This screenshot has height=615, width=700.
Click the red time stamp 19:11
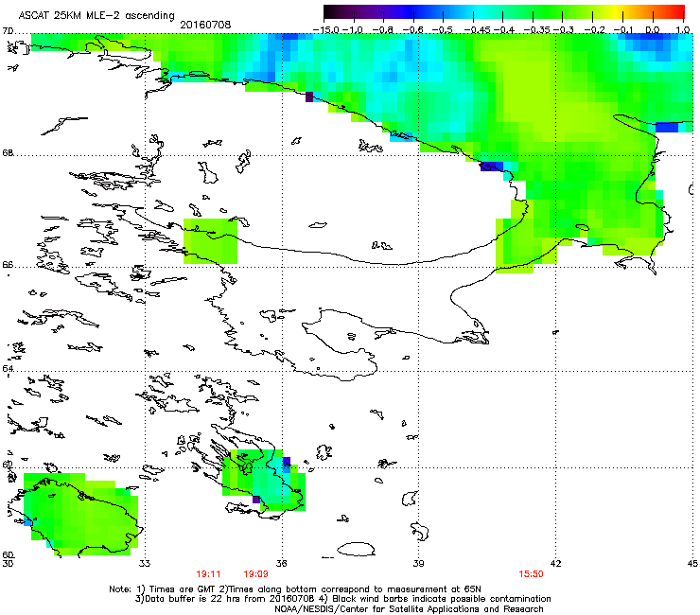click(x=208, y=574)
